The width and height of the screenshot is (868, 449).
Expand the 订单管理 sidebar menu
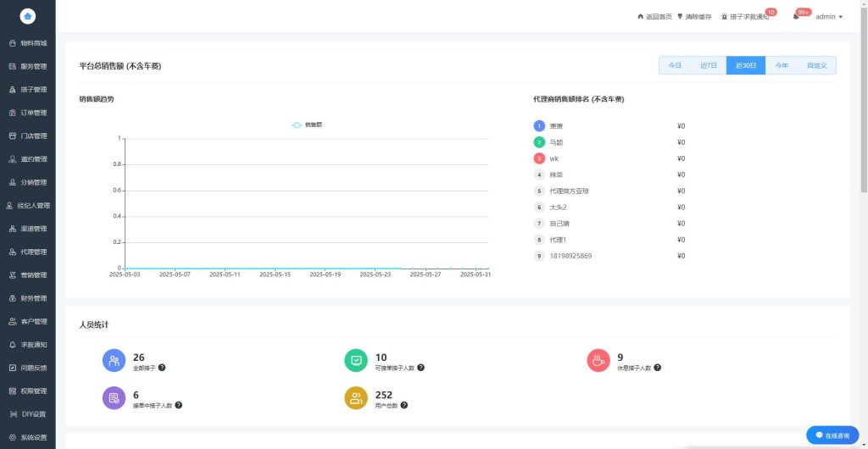28,113
